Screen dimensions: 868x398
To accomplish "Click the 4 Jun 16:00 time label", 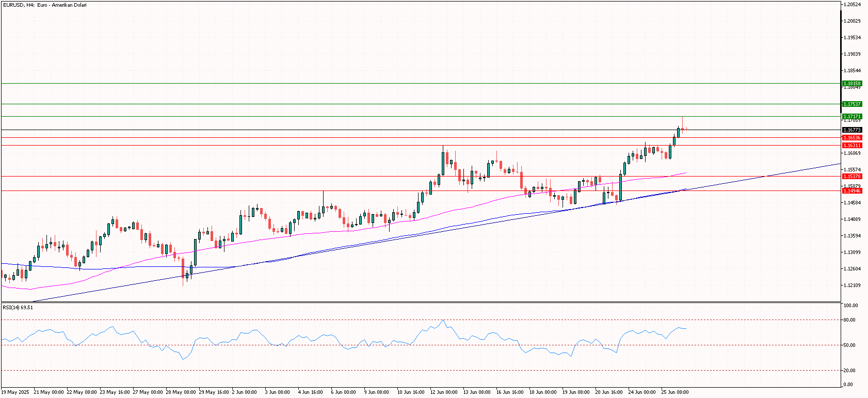I will [x=310, y=392].
